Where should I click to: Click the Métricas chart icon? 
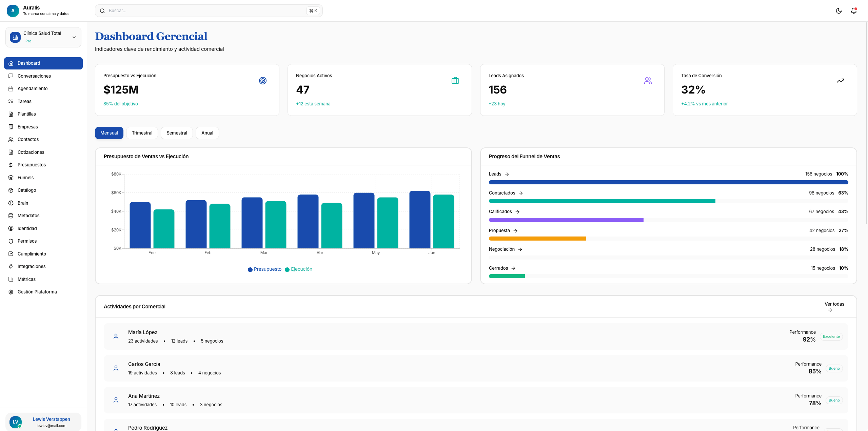click(x=11, y=279)
